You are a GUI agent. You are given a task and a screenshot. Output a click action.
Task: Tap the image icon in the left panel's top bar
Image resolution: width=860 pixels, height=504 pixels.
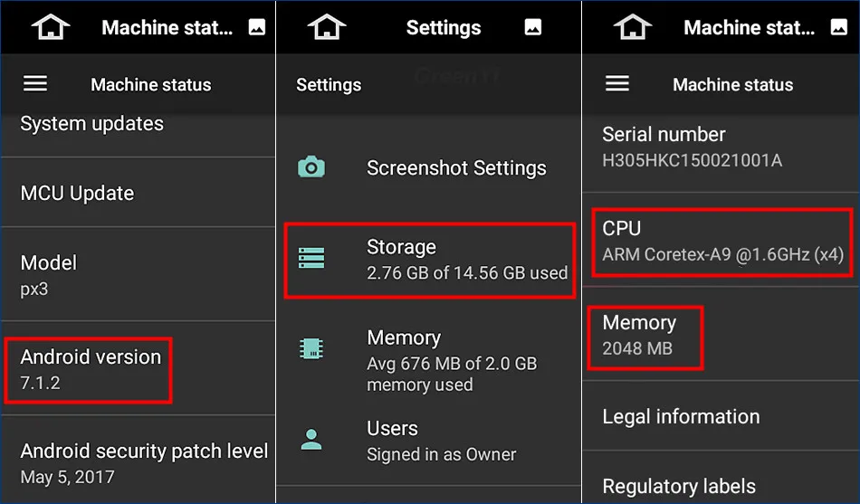coord(257,27)
